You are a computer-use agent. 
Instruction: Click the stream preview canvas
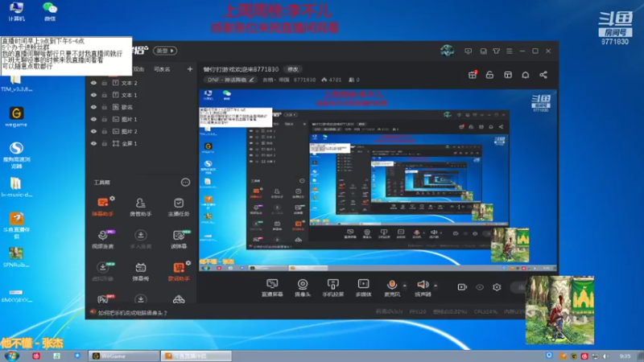coord(378,180)
